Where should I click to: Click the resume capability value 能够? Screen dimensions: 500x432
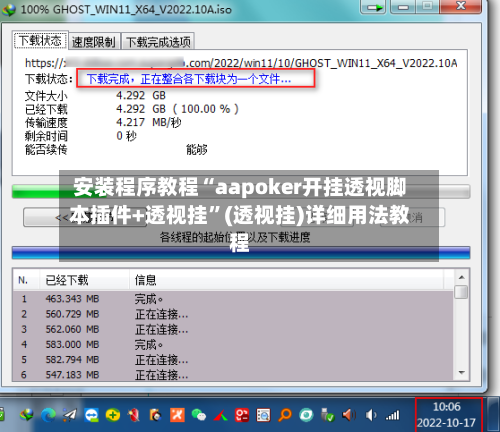[x=197, y=150]
